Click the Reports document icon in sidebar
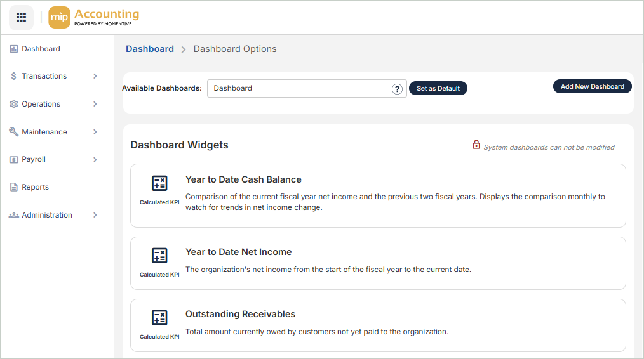Viewport: 644px width, 359px height. tap(14, 187)
